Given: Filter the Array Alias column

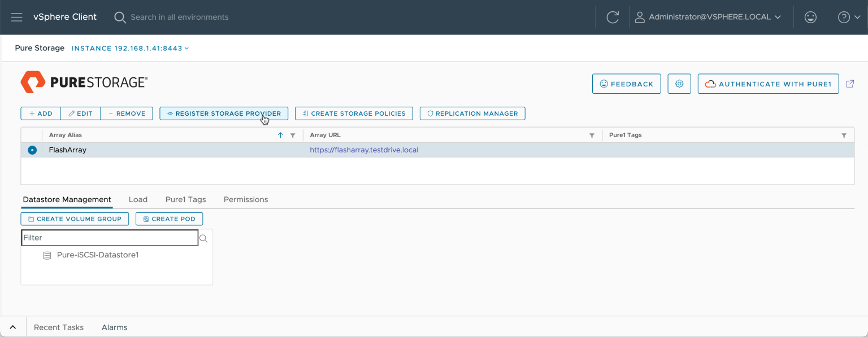Looking at the screenshot, I should tap(293, 135).
